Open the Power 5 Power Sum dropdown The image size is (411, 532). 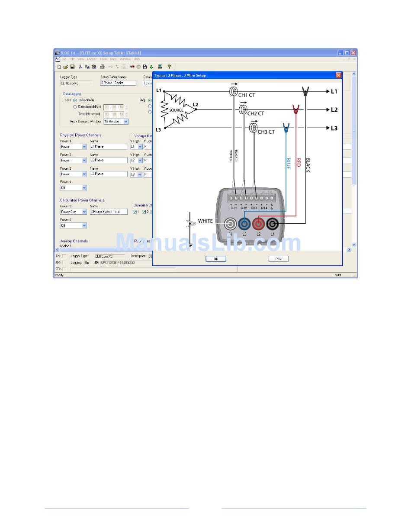pyautogui.click(x=84, y=212)
